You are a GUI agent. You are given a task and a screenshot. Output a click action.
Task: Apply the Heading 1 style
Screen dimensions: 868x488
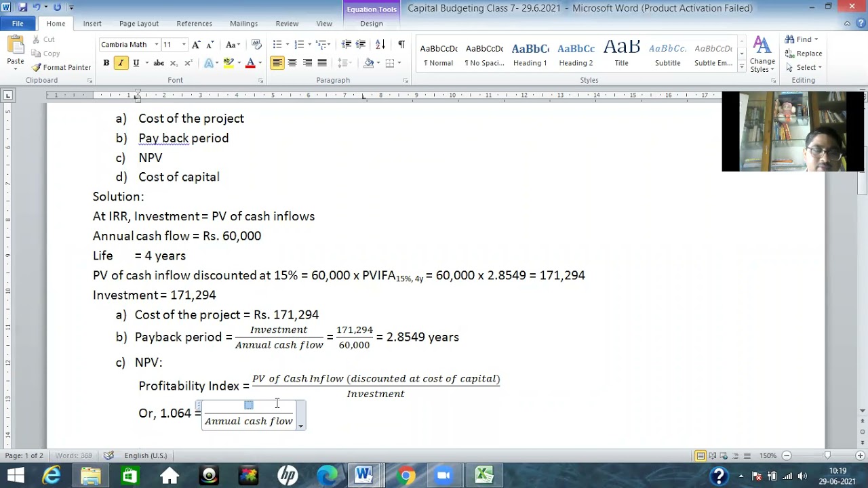[530, 54]
